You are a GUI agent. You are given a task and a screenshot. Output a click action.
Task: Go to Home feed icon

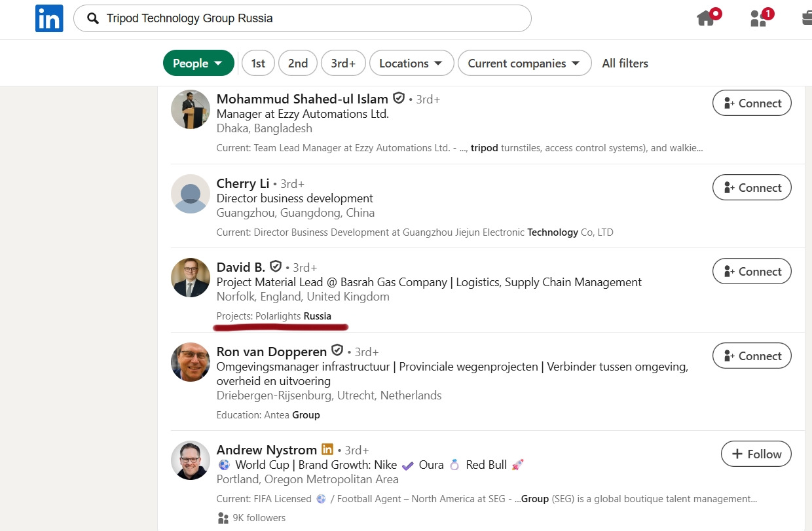click(x=707, y=18)
